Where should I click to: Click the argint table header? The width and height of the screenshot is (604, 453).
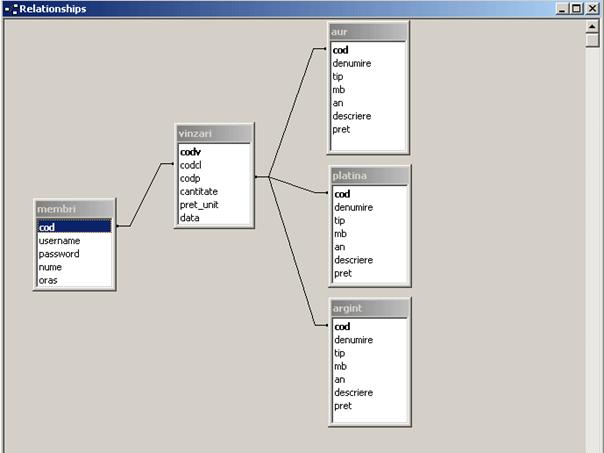click(368, 308)
